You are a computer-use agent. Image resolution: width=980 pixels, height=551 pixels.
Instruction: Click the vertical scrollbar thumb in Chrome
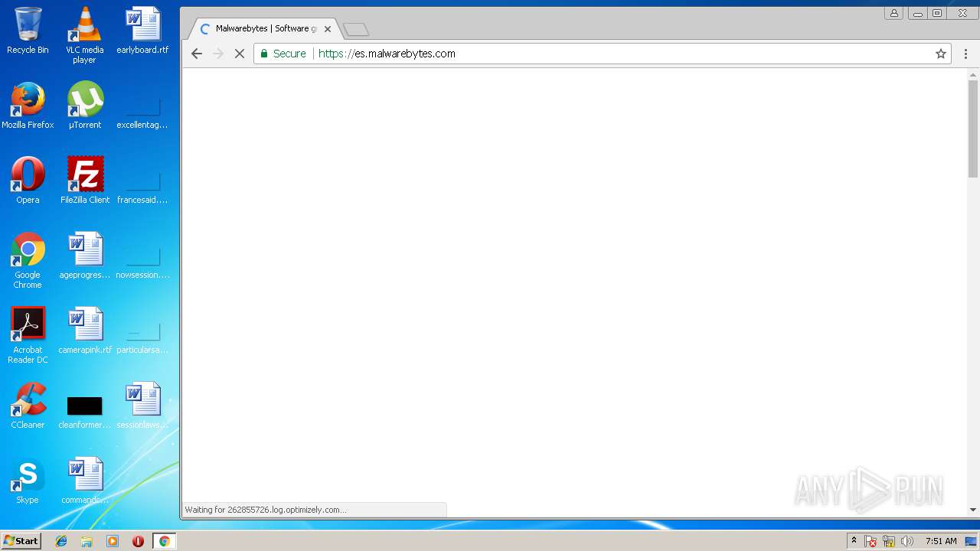pos(973,129)
